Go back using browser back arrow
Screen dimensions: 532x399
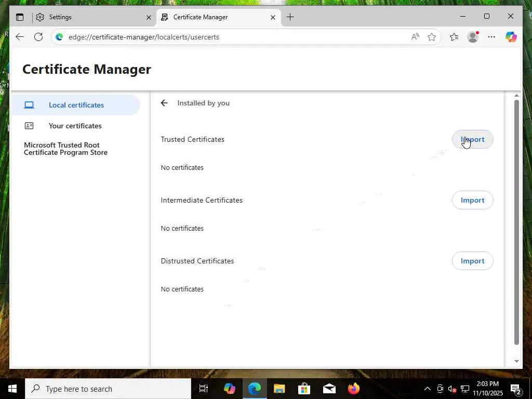point(20,37)
